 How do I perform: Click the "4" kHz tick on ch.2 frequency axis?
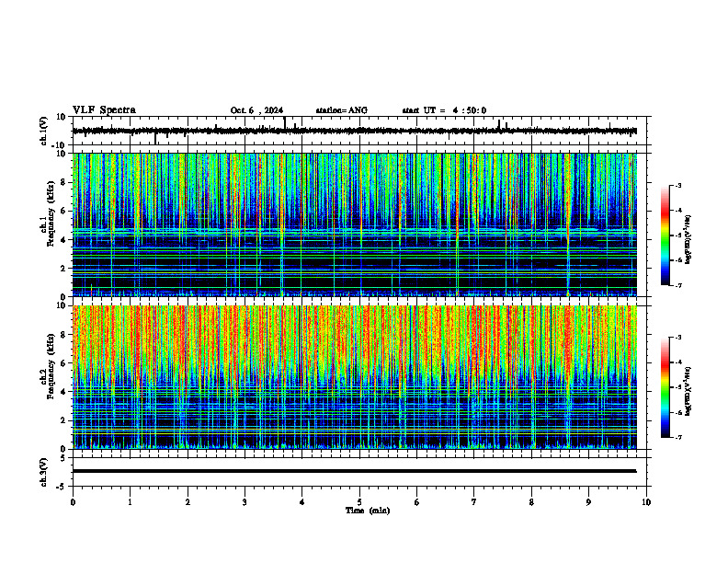[63, 393]
